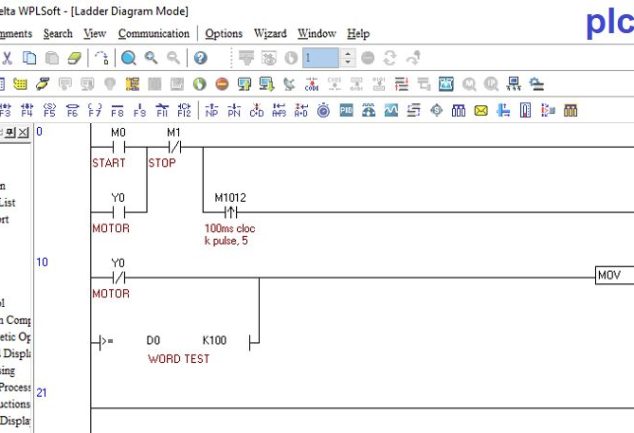Click the orange Stop PLC icon
This screenshot has height=433, width=634.
coord(222,84)
